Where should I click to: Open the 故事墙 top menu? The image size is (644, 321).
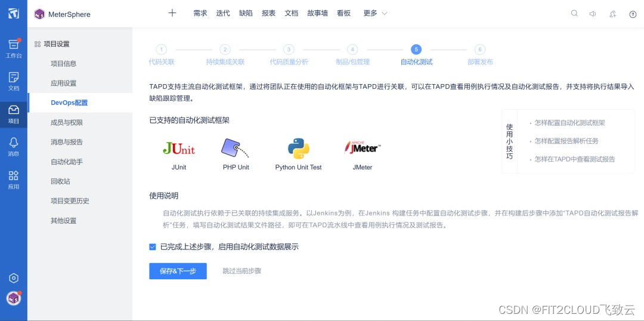[317, 13]
